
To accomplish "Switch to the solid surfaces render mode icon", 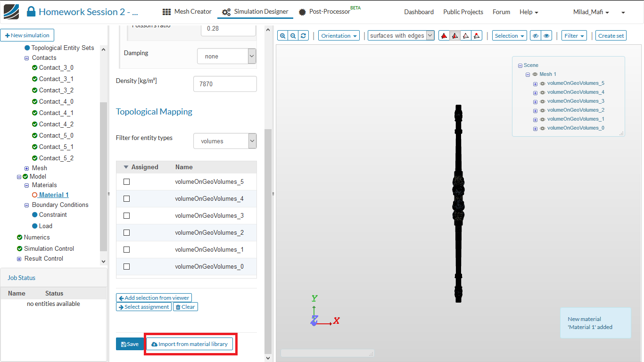I will [444, 36].
